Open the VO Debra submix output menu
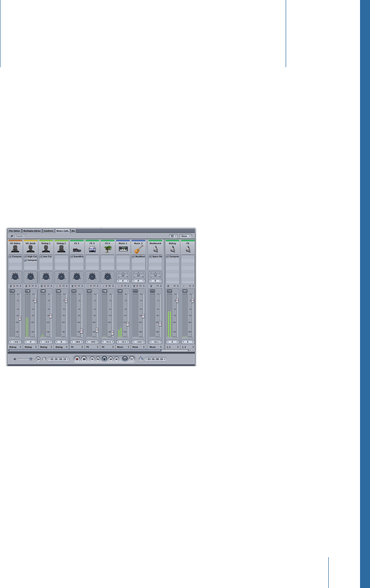The image size is (370, 588). [x=15, y=347]
